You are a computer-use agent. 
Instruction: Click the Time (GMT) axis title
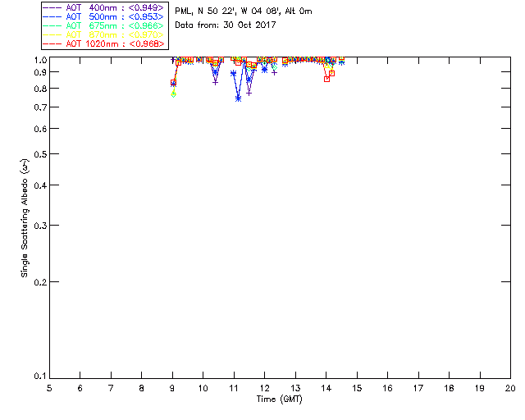(280, 399)
